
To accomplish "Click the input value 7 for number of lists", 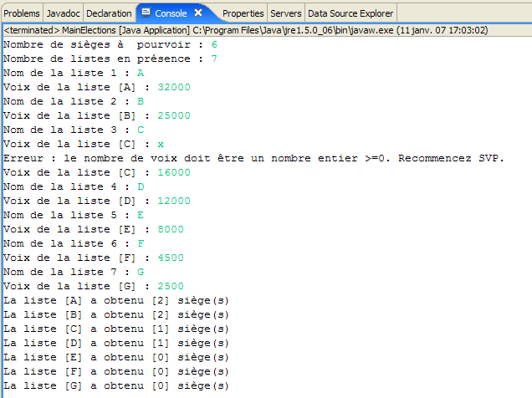I will tap(214, 59).
